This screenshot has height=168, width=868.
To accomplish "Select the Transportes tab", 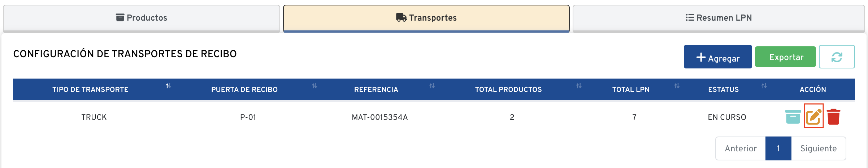I will point(426,18).
